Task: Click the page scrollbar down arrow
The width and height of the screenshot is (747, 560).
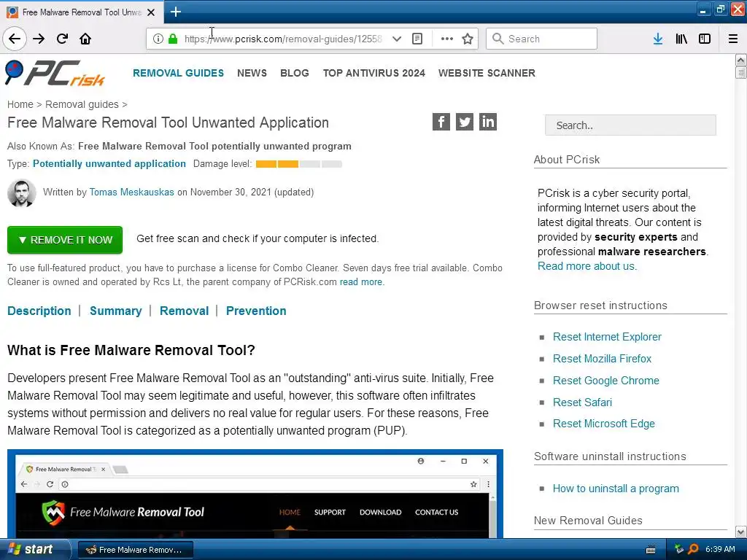Action: pyautogui.click(x=740, y=532)
